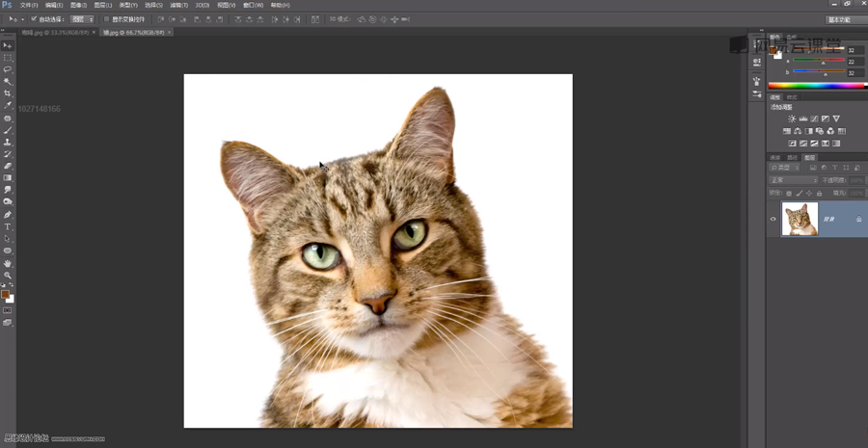This screenshot has height=448, width=868.
Task: Add a Black & White adjustment
Action: [809, 131]
